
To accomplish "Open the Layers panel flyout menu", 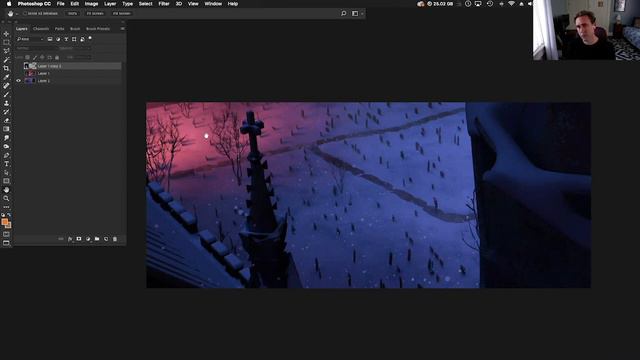I will tap(122, 29).
